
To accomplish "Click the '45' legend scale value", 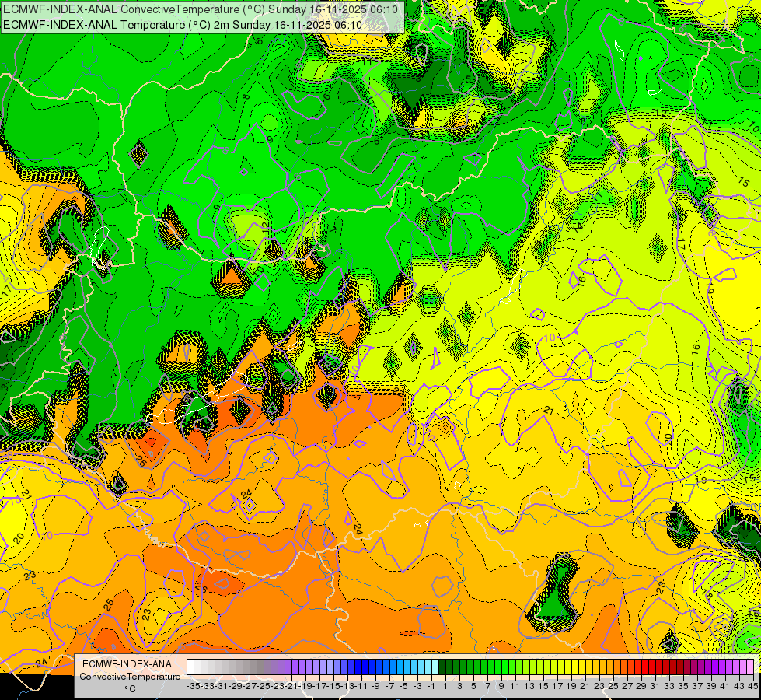I will (752, 687).
